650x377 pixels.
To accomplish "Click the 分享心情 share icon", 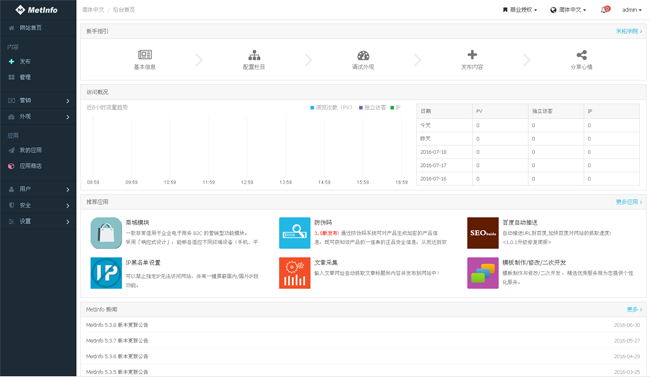I will (x=582, y=55).
